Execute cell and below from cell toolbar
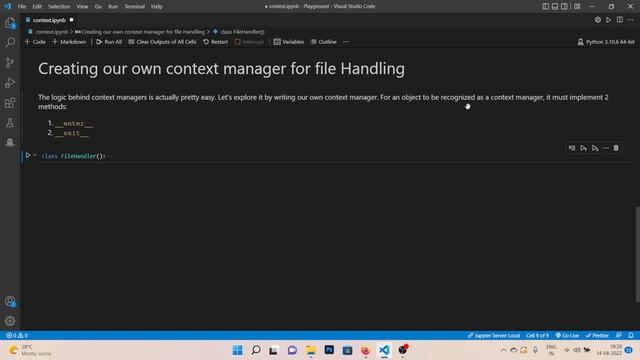 [x=595, y=148]
